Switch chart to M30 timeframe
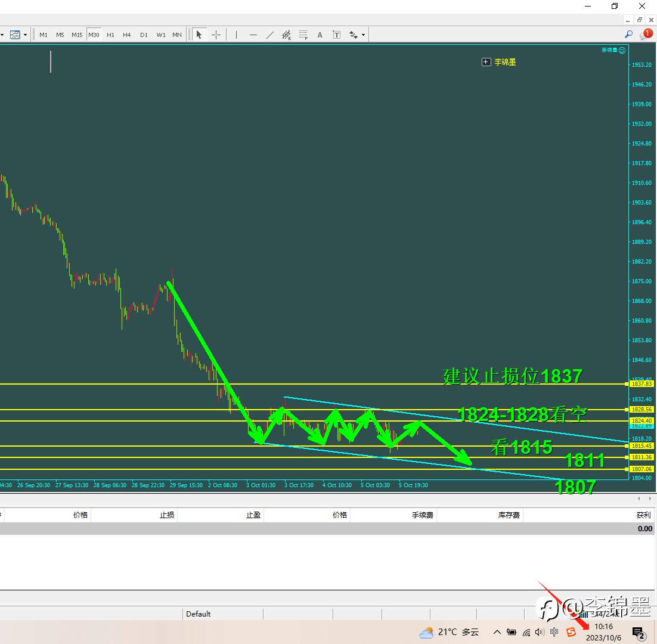The width and height of the screenshot is (657, 644). [94, 35]
